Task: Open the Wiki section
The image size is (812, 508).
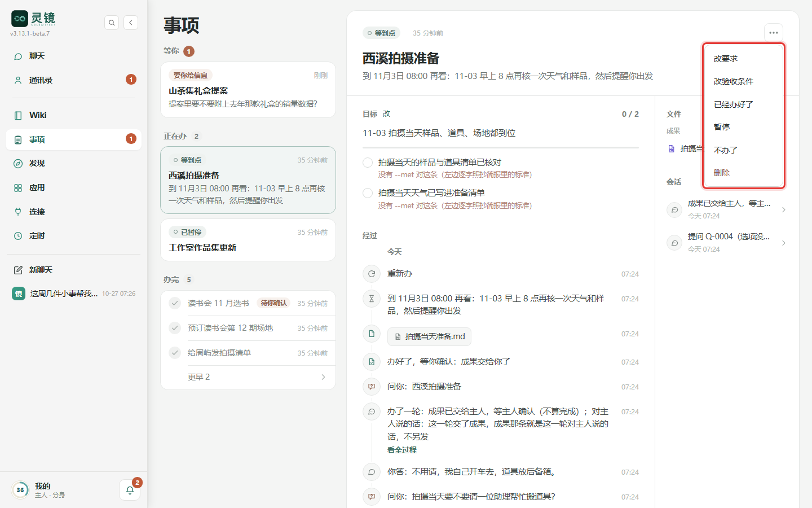Action: pos(73,115)
